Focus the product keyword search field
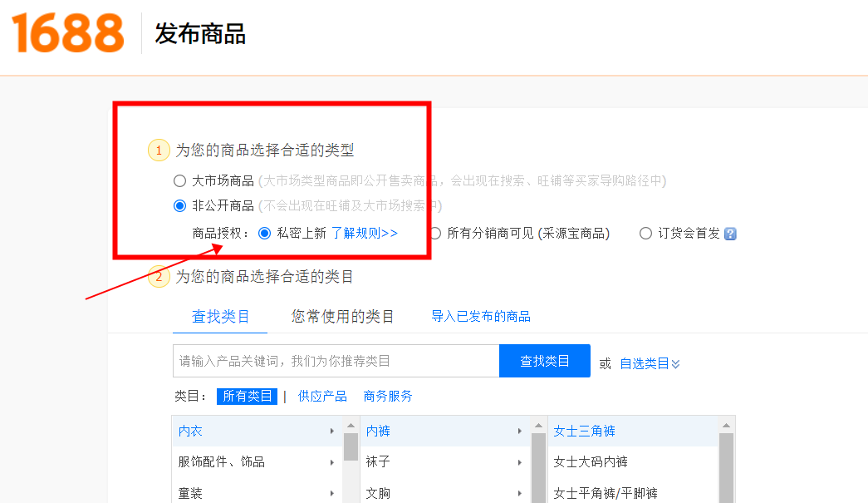 (x=336, y=361)
